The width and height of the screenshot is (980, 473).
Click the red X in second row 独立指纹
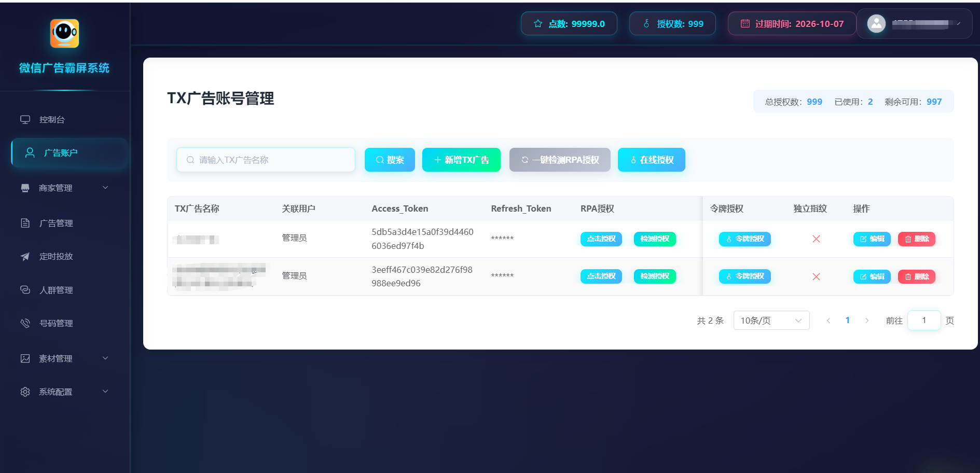pyautogui.click(x=816, y=276)
